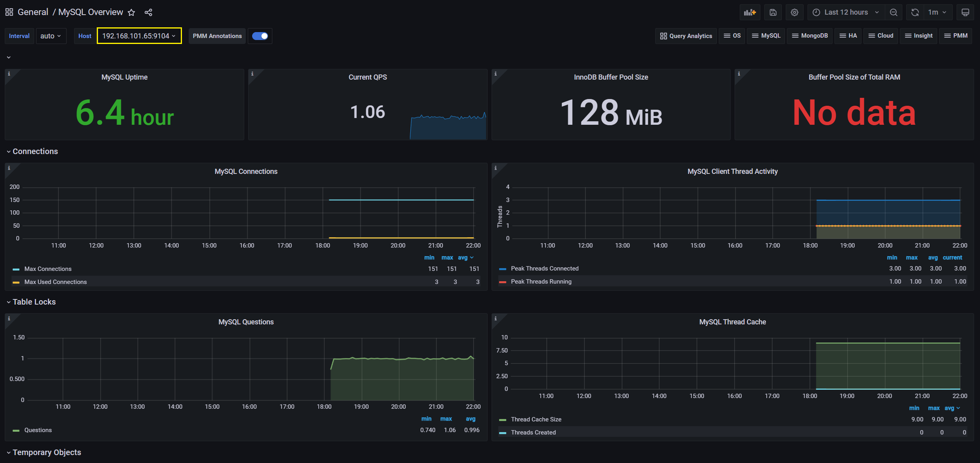Screen dimensions: 980x463
Task: Click the Add panel icon
Action: pyautogui.click(x=750, y=12)
